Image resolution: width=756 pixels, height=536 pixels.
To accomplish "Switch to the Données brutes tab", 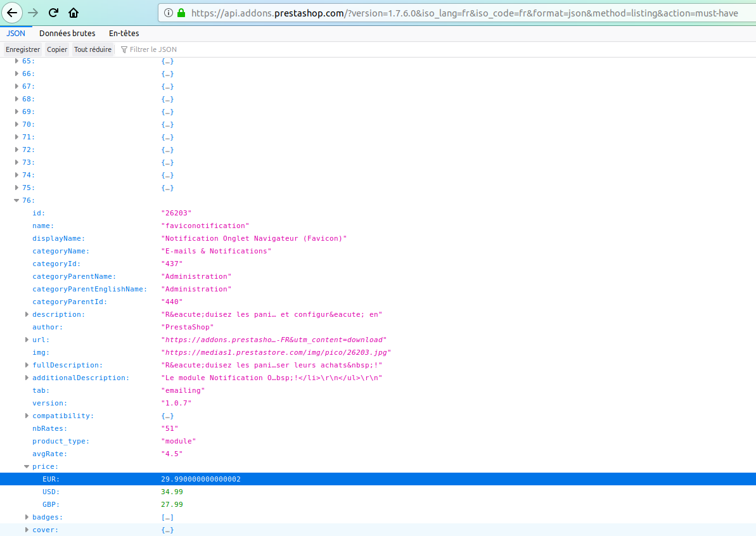I will click(x=67, y=33).
